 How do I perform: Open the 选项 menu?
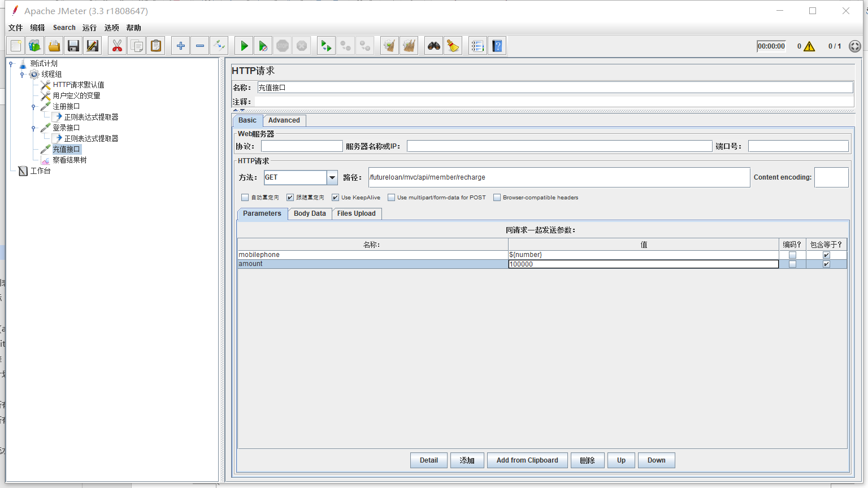pyautogui.click(x=111, y=28)
